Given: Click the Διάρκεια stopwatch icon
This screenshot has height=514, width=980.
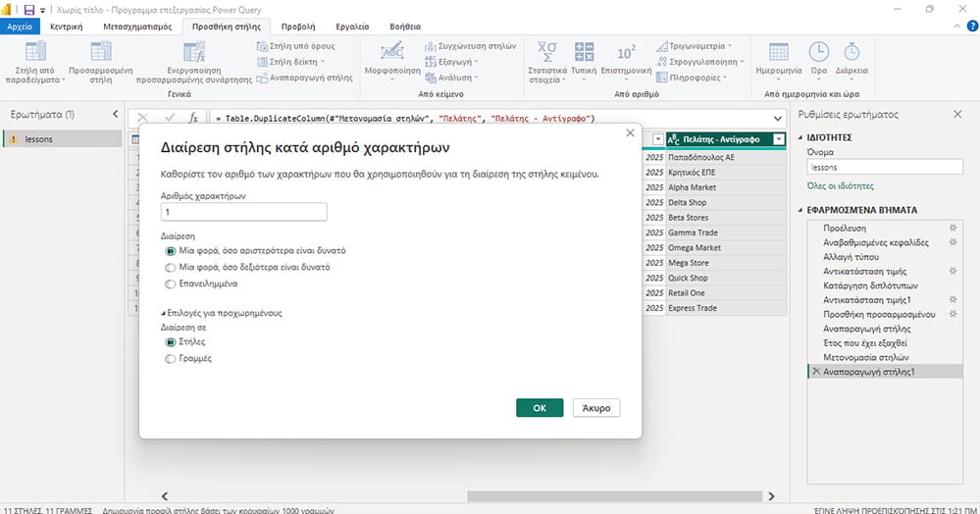Looking at the screenshot, I should tap(851, 51).
